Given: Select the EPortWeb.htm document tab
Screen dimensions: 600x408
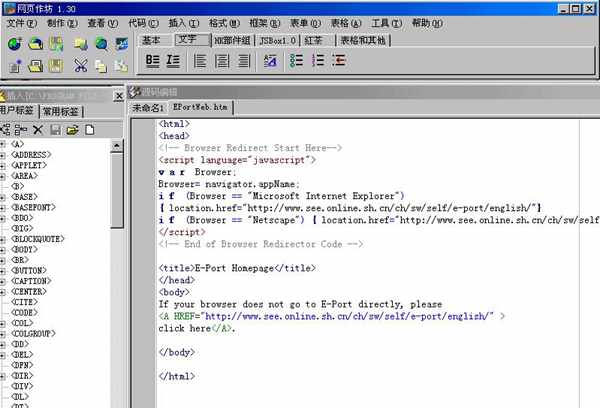Looking at the screenshot, I should [200, 108].
